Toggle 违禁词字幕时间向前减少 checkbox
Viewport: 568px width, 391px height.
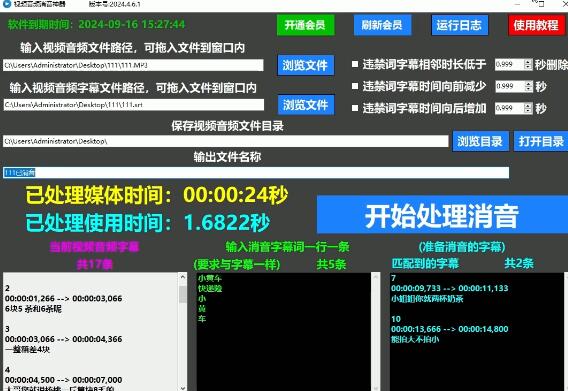coord(355,86)
